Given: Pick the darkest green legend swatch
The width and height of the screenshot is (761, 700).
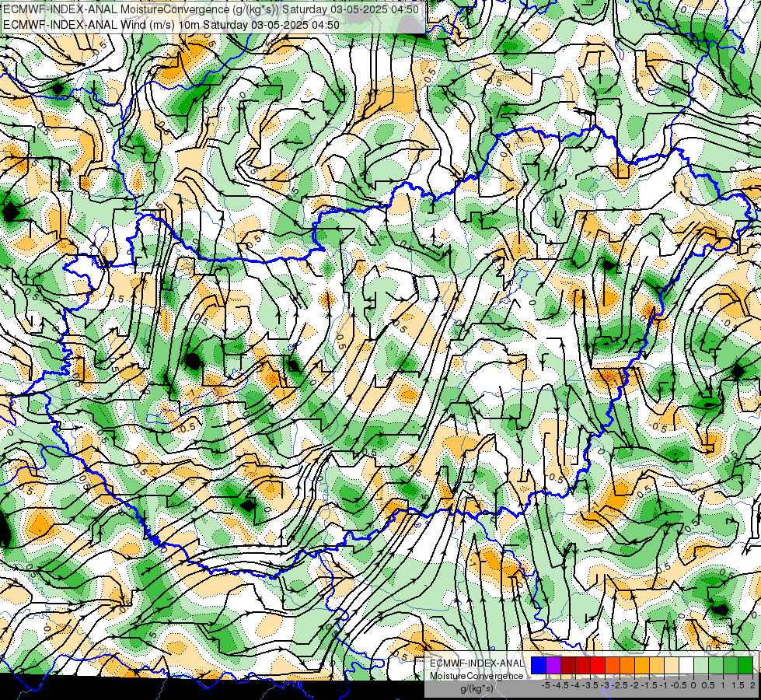Looking at the screenshot, I should tap(745, 665).
